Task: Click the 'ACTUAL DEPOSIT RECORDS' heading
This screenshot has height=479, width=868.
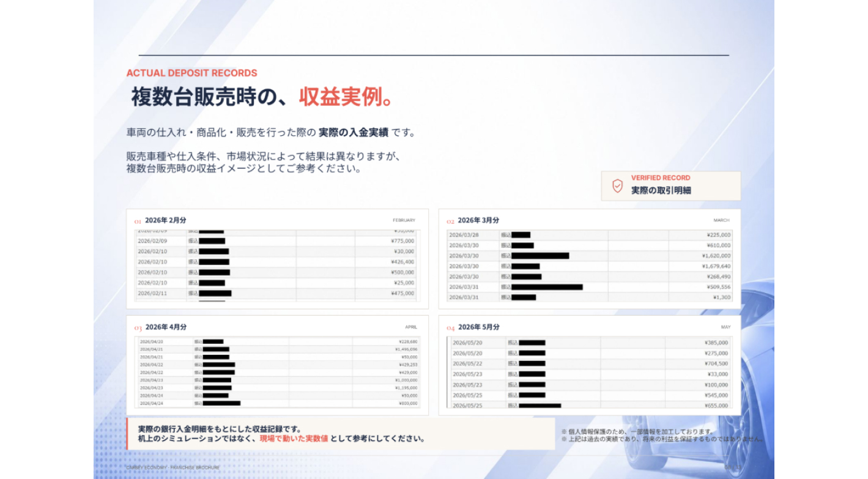Action: (191, 73)
